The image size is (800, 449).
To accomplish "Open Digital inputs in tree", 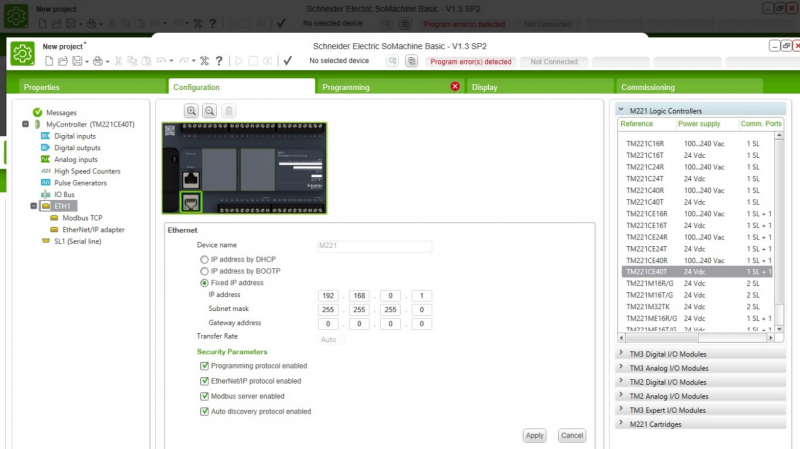I will click(75, 136).
